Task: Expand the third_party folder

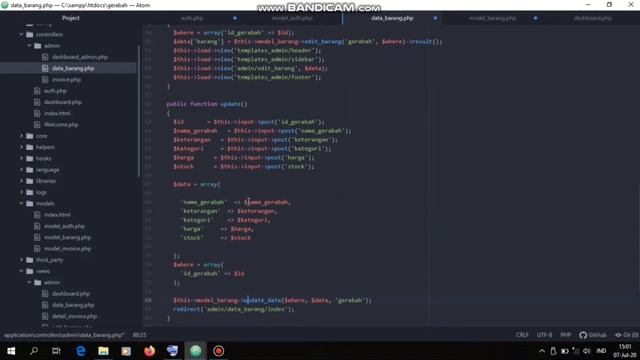Action: (21, 260)
